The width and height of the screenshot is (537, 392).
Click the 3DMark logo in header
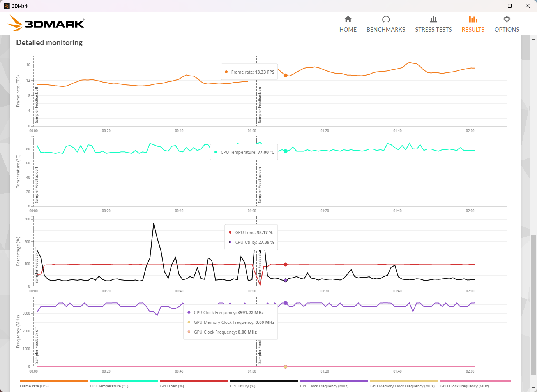46,23
